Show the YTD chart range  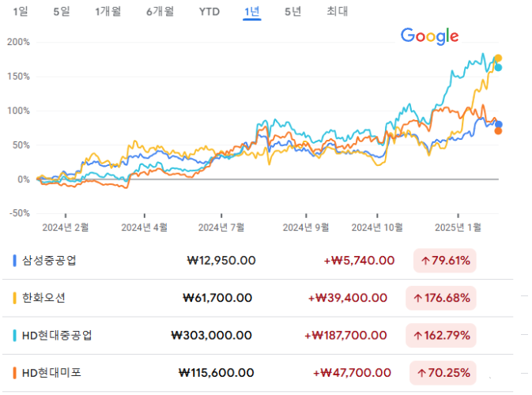coord(209,11)
